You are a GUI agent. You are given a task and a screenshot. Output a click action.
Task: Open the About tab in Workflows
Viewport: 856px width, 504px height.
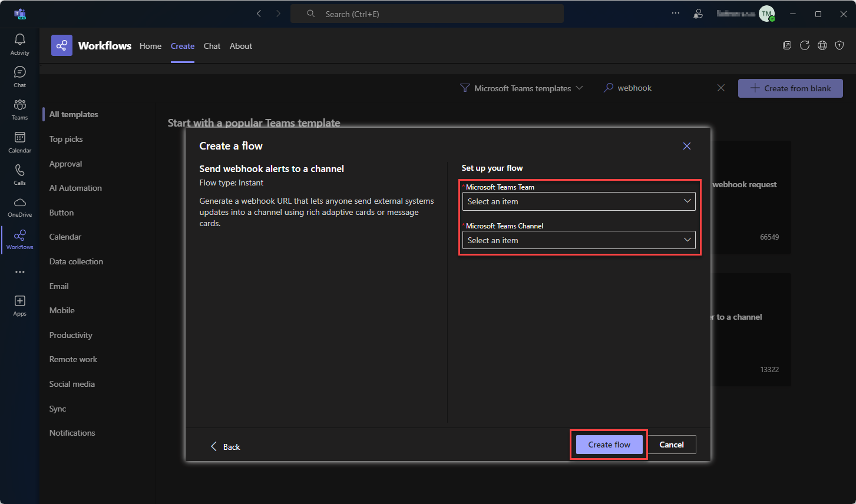(x=240, y=46)
